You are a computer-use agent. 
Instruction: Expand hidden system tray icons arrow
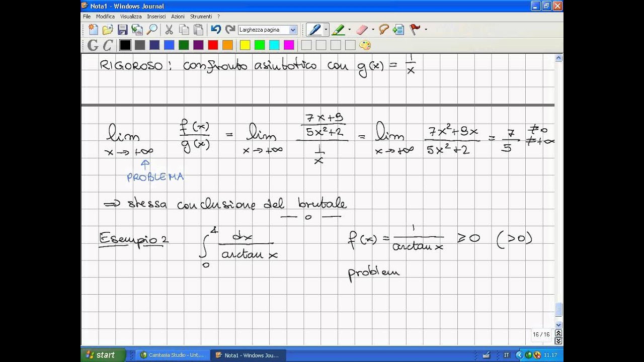[x=520, y=355]
